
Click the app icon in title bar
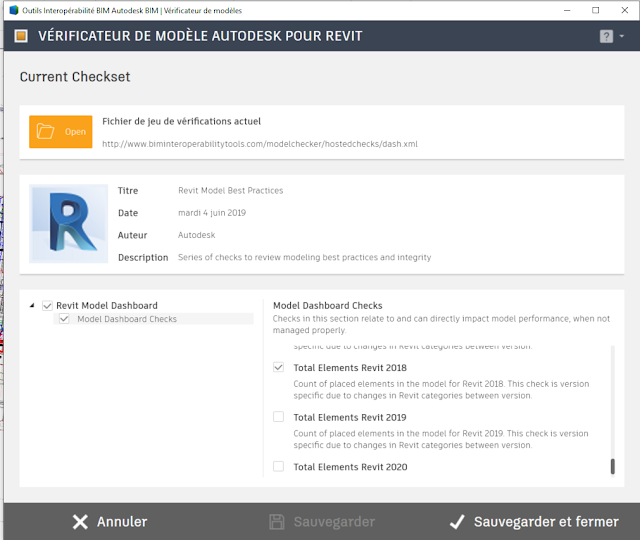pyautogui.click(x=14, y=10)
